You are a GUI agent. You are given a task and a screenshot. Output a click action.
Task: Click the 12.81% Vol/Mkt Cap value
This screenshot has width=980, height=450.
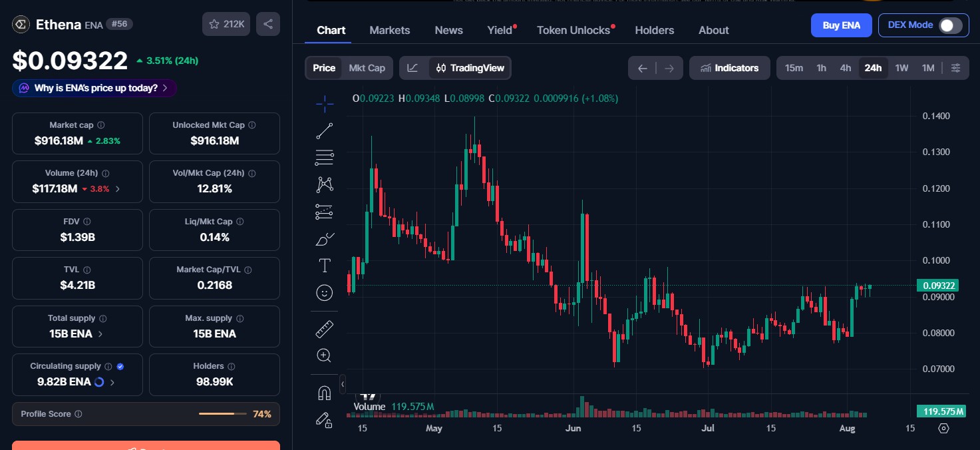coord(215,189)
